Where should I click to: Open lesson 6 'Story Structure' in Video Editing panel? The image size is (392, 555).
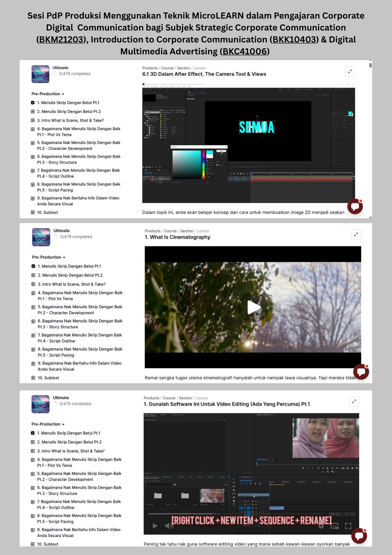(x=79, y=490)
